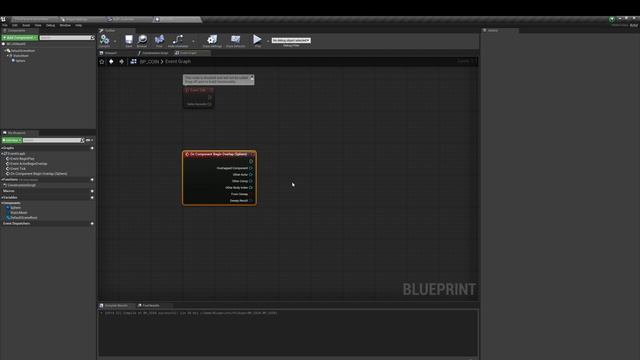
Task: Open the Debug menu
Action: point(50,25)
